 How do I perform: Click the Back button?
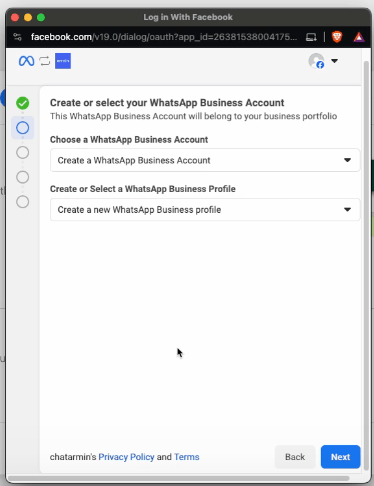click(x=295, y=457)
